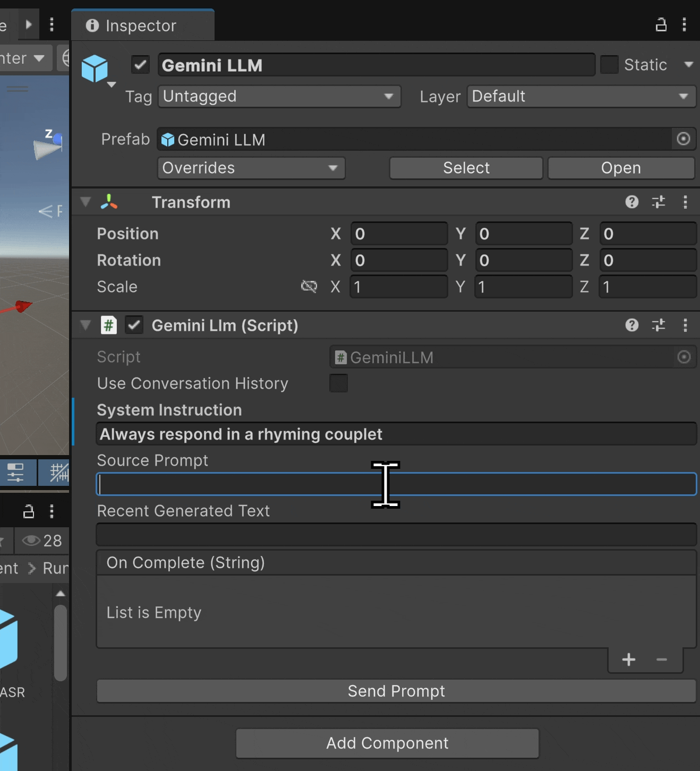Open Gemini Llm script more options
The image size is (700, 771).
pyautogui.click(x=685, y=325)
